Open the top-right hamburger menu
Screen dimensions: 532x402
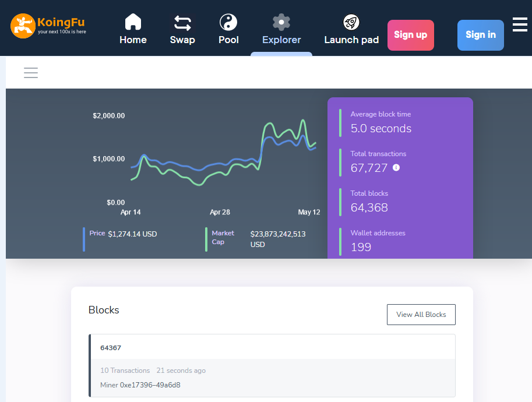click(x=520, y=24)
